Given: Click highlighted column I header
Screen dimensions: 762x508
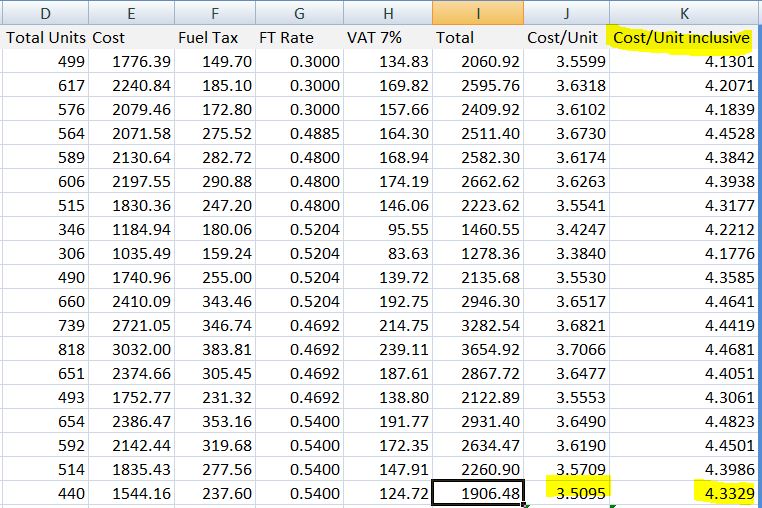Looking at the screenshot, I should (x=477, y=13).
